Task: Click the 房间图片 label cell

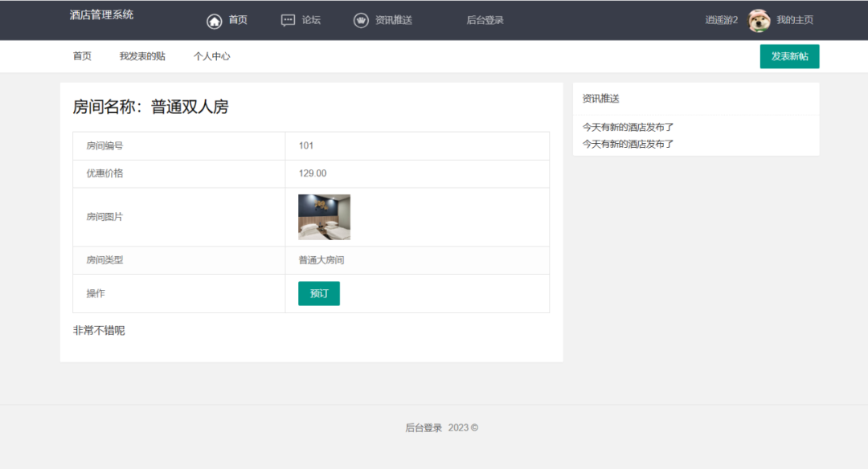Action: (178, 217)
